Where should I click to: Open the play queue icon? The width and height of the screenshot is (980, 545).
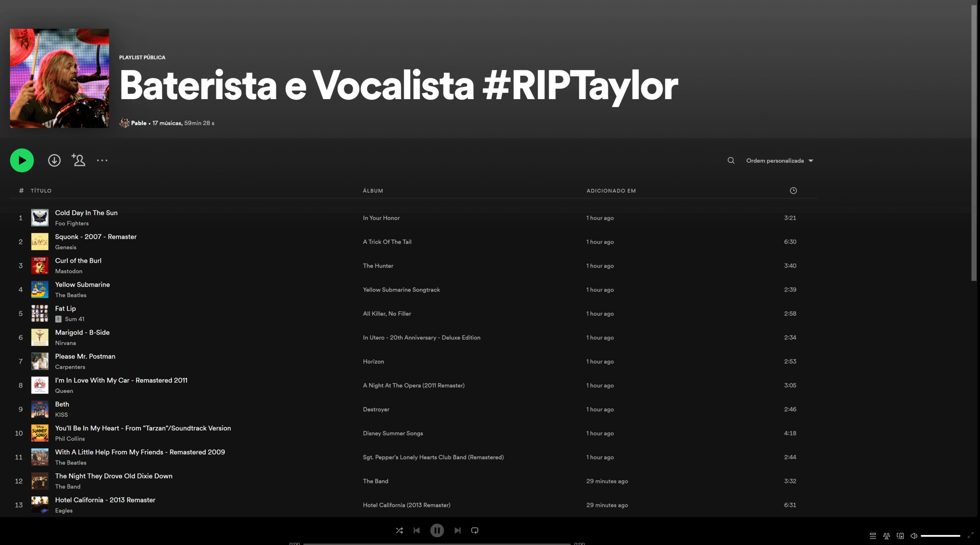pos(873,536)
